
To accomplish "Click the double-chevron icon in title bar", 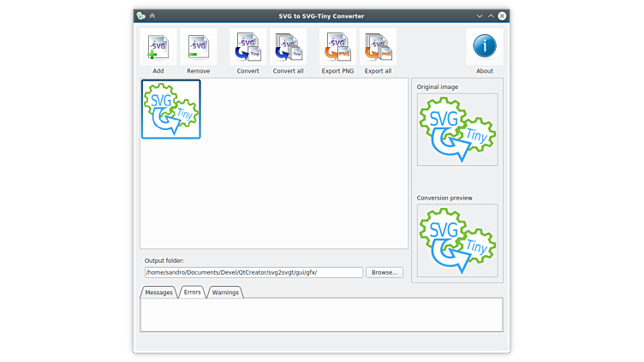I will point(152,15).
